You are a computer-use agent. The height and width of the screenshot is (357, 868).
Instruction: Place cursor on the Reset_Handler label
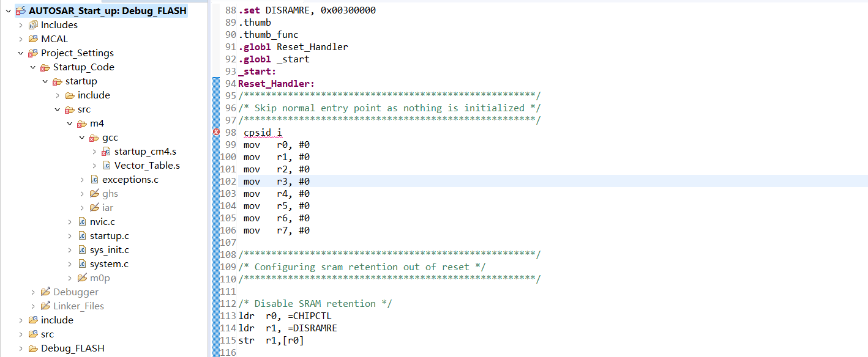click(x=275, y=83)
